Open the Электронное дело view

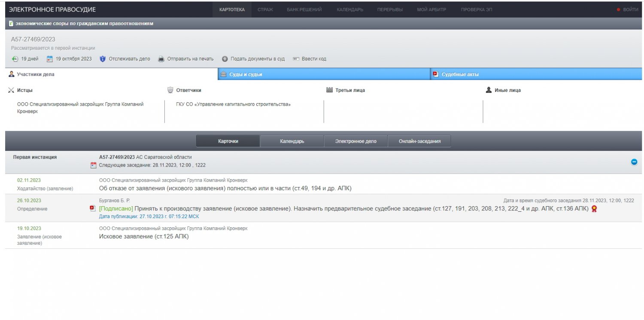click(x=355, y=141)
